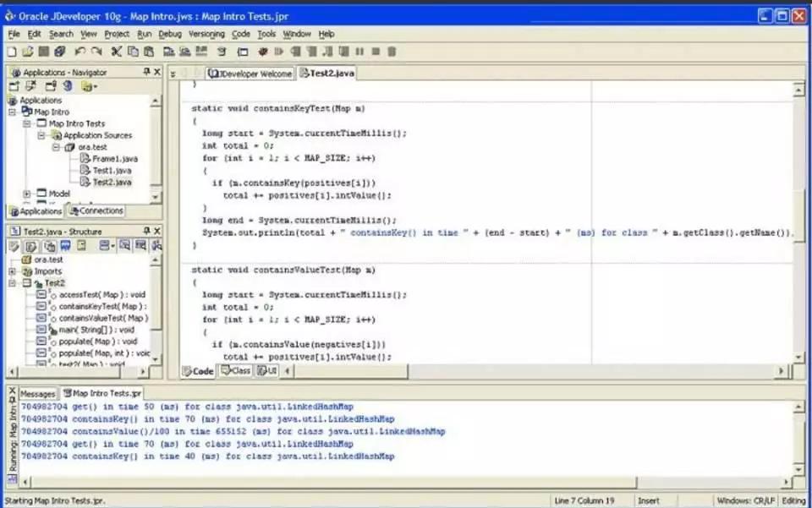Click the Redo arrow toolbar icon
The height and width of the screenshot is (508, 812).
coord(96,52)
